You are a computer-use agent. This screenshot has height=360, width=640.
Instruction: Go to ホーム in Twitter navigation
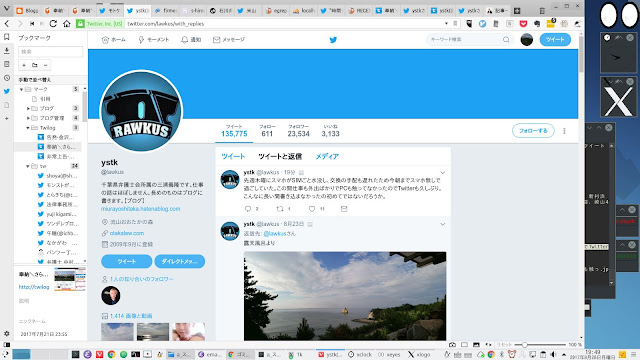point(113,40)
